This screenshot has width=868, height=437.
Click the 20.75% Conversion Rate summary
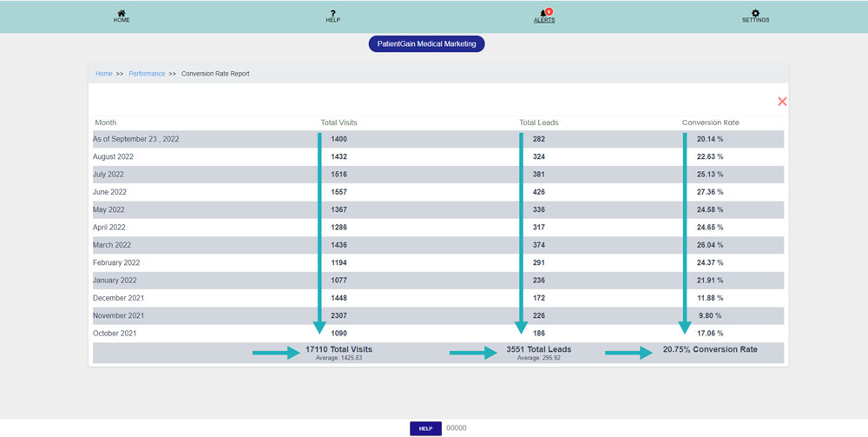(710, 349)
